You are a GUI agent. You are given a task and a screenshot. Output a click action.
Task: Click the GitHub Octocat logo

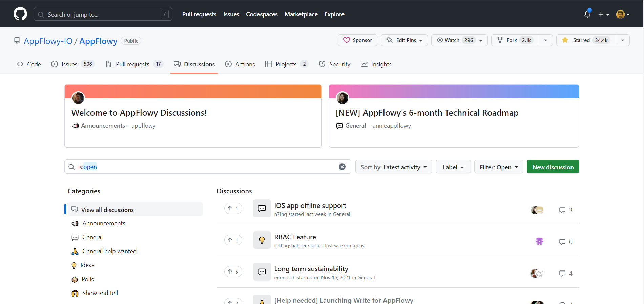tap(20, 14)
